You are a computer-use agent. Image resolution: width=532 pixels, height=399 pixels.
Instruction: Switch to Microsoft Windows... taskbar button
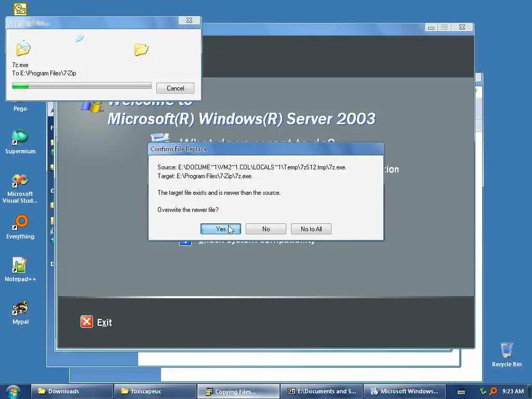pyautogui.click(x=404, y=391)
